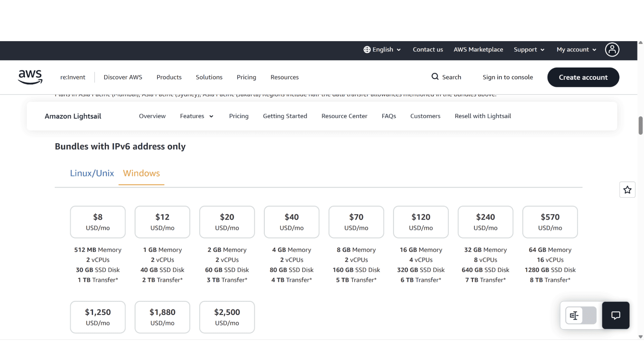Open the My account dropdown
Screen dimensions: 644x362
(576, 50)
